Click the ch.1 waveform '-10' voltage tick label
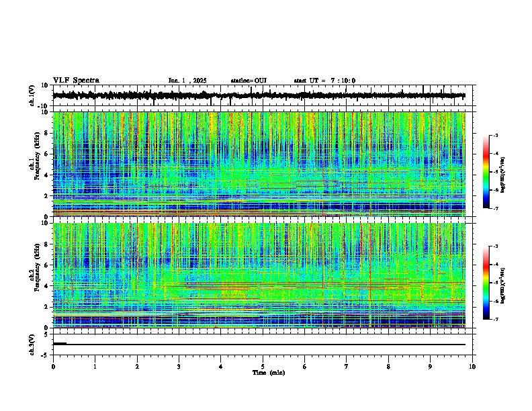 tap(44, 106)
